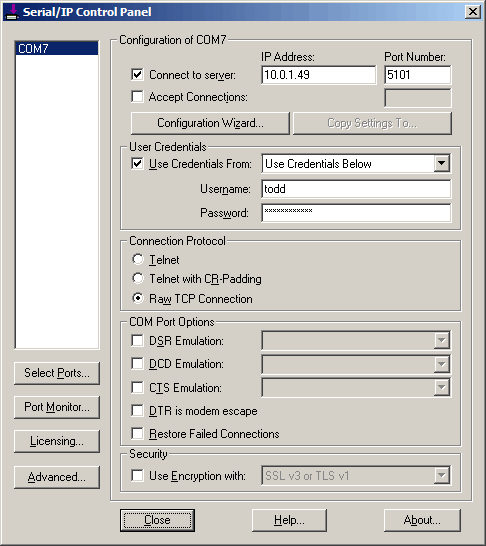Choose Telnet with CR-Padding option
The height and width of the screenshot is (546, 486).
coord(138,278)
